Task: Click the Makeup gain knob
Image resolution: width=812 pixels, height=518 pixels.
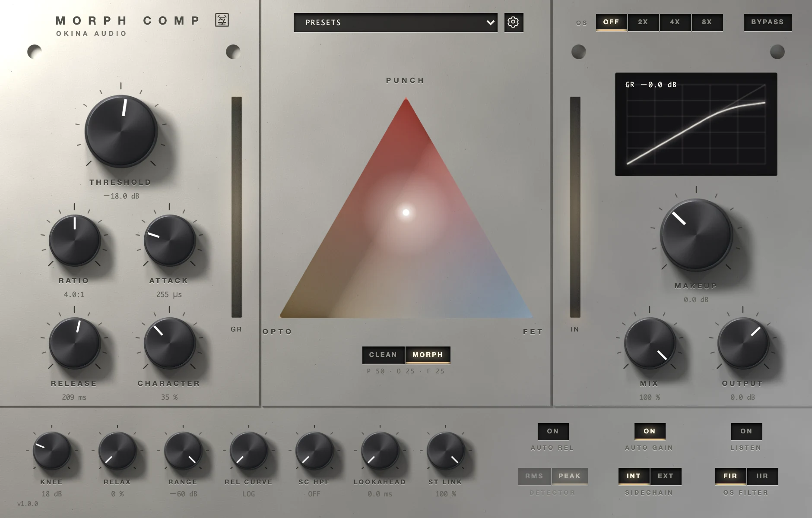Action: click(x=696, y=235)
